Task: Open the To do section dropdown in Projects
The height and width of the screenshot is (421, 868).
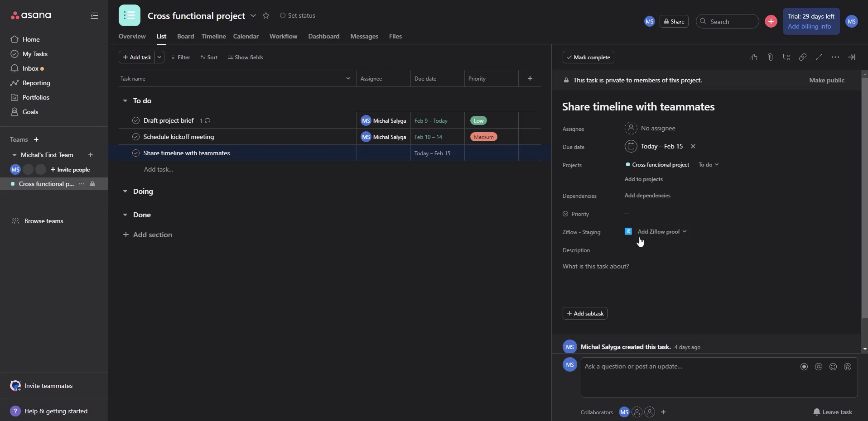Action: click(x=708, y=165)
